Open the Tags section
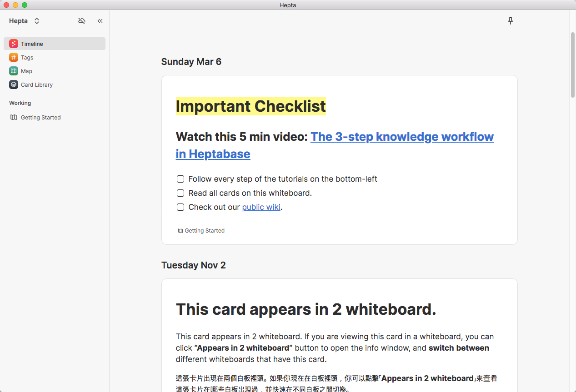The width and height of the screenshot is (576, 392). 55,57
